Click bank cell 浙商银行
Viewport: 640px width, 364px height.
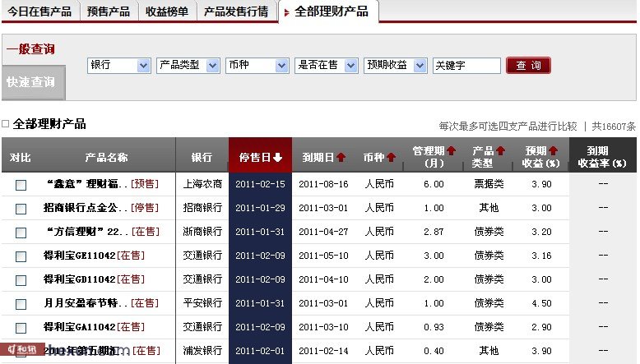(202, 232)
